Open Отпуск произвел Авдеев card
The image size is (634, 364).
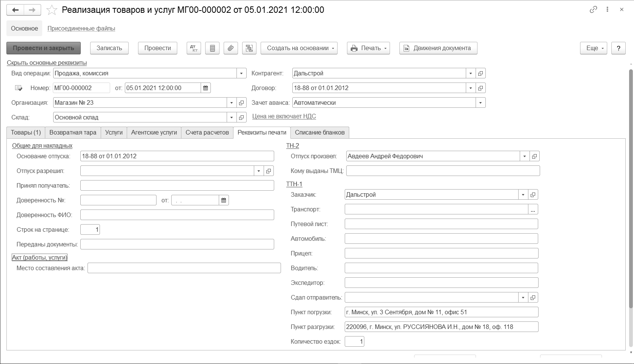(534, 156)
